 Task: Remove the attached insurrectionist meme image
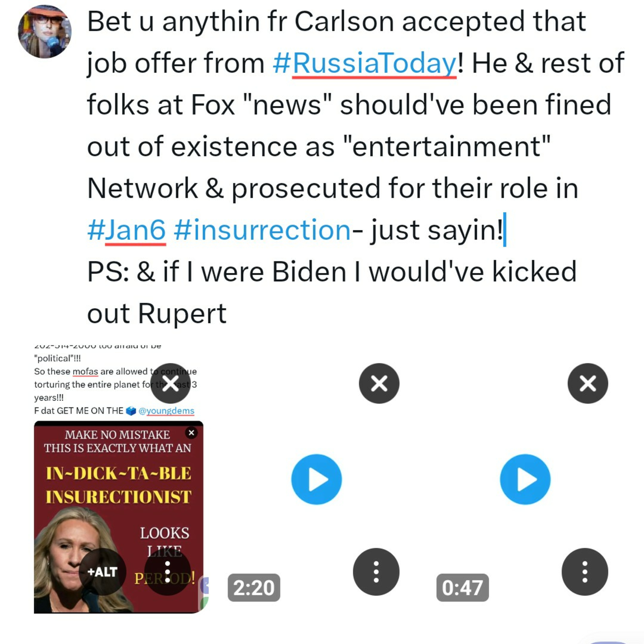pyautogui.click(x=170, y=383)
